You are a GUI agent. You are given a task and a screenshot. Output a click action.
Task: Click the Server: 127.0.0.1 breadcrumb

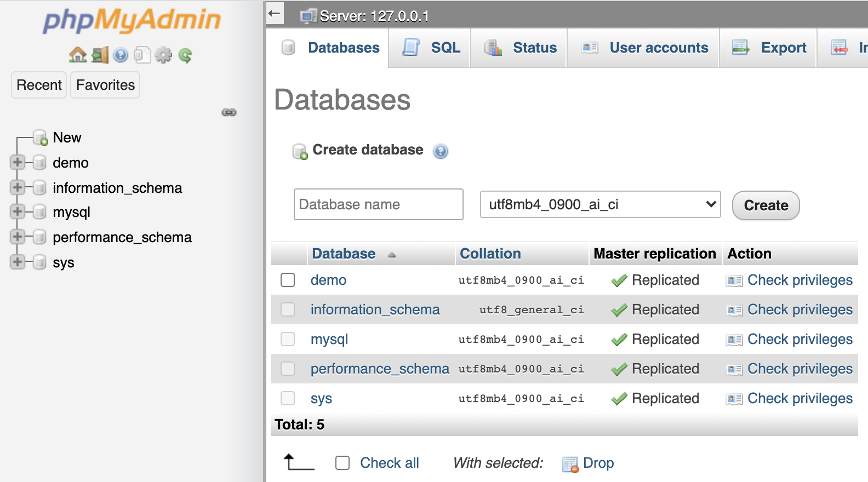(374, 16)
